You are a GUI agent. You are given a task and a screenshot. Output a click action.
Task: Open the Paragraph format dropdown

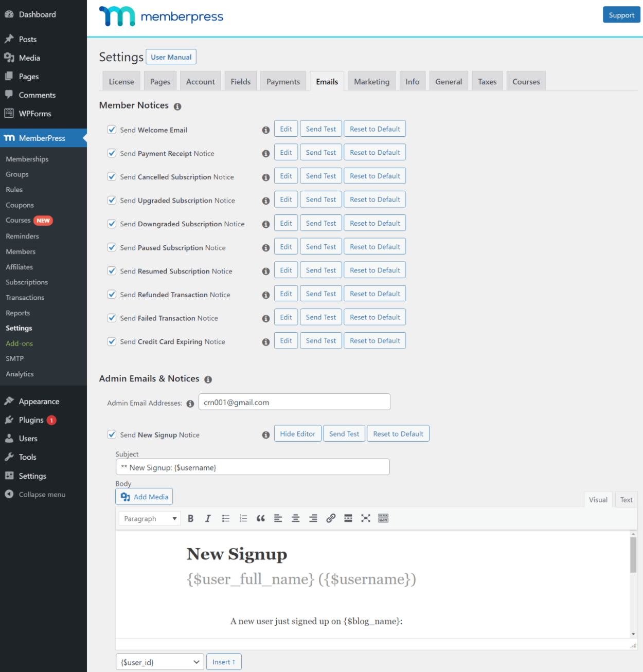150,518
